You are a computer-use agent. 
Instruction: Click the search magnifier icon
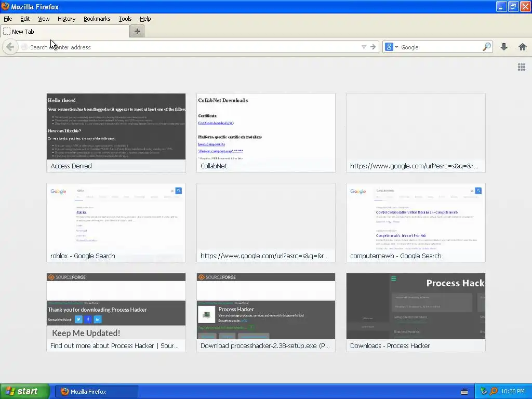487,47
